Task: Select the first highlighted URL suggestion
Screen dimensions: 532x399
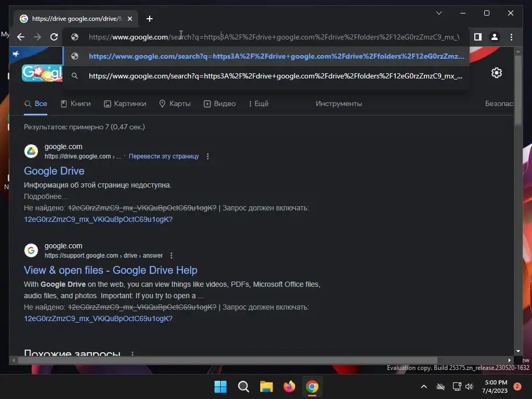Action: (267, 56)
